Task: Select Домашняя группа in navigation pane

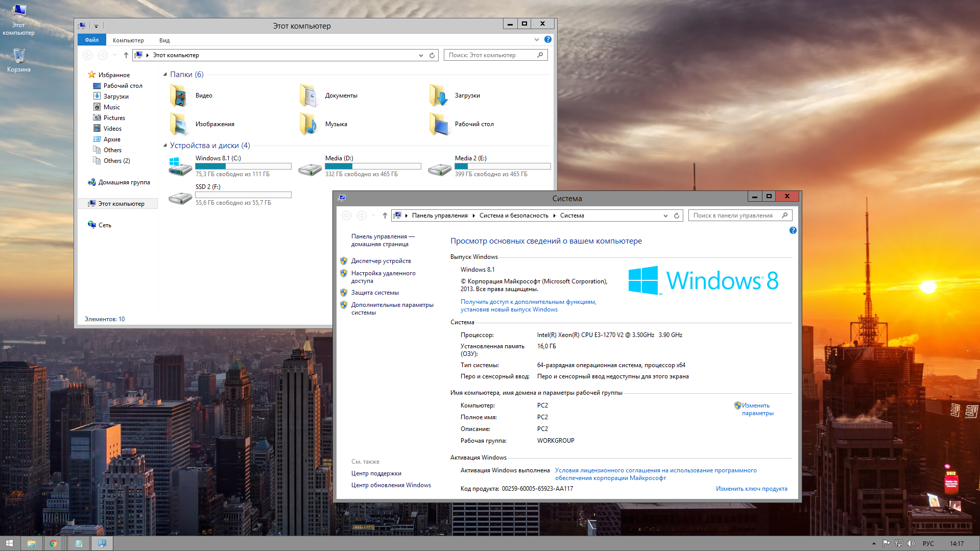Action: [124, 182]
